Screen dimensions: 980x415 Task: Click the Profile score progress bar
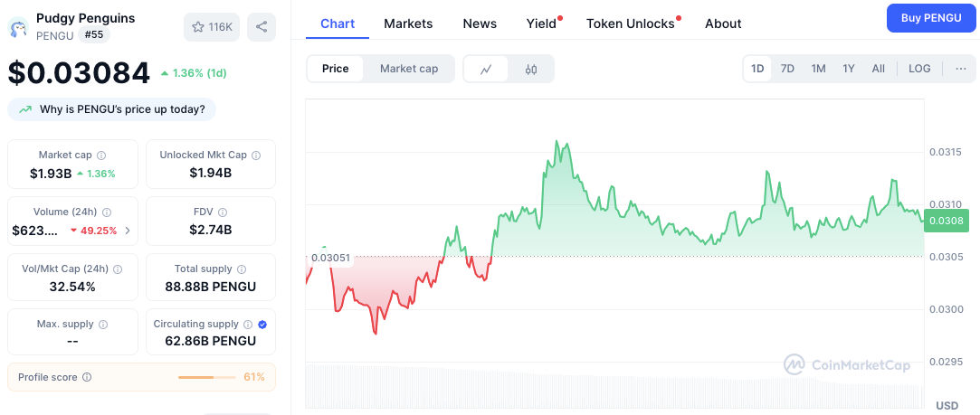pos(207,378)
